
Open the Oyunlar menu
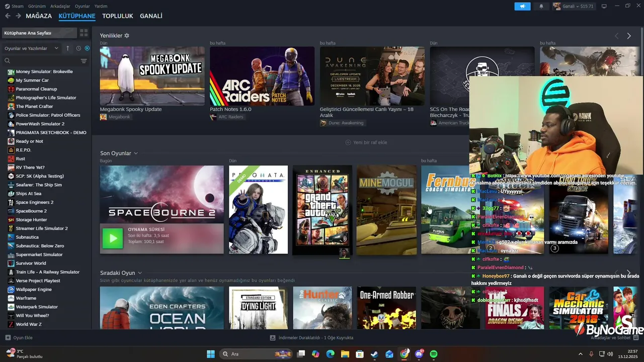pyautogui.click(x=83, y=6)
